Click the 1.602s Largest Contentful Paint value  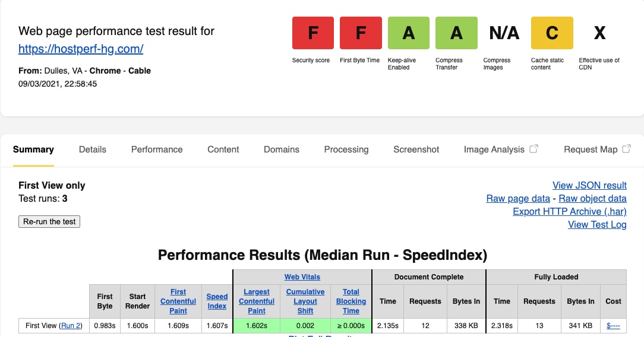256,326
